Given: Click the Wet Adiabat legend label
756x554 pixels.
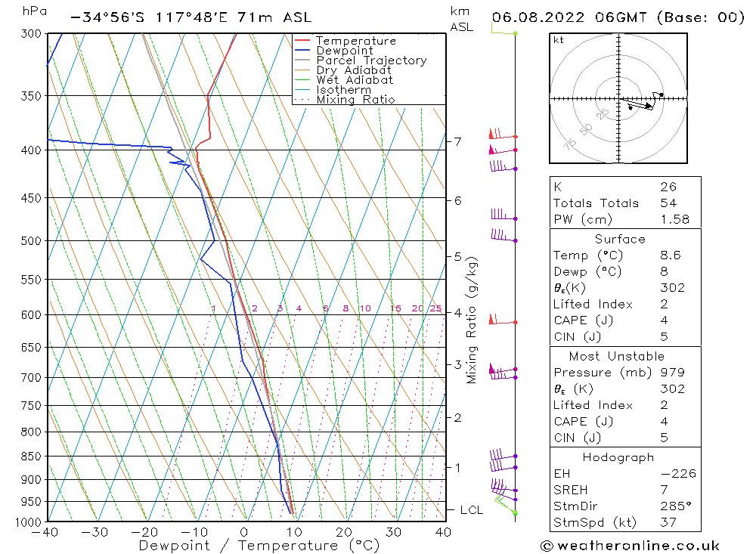Looking at the screenshot, I should click(355, 80).
